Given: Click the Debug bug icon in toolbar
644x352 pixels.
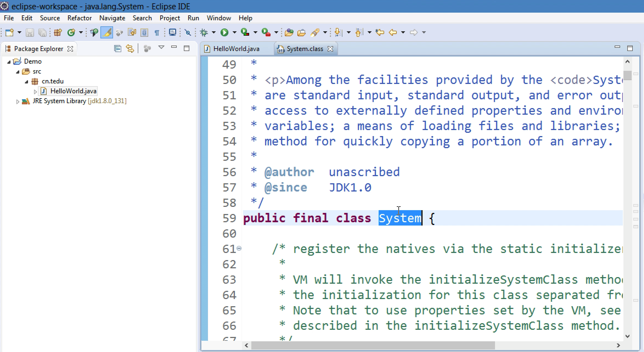Looking at the screenshot, I should [204, 32].
